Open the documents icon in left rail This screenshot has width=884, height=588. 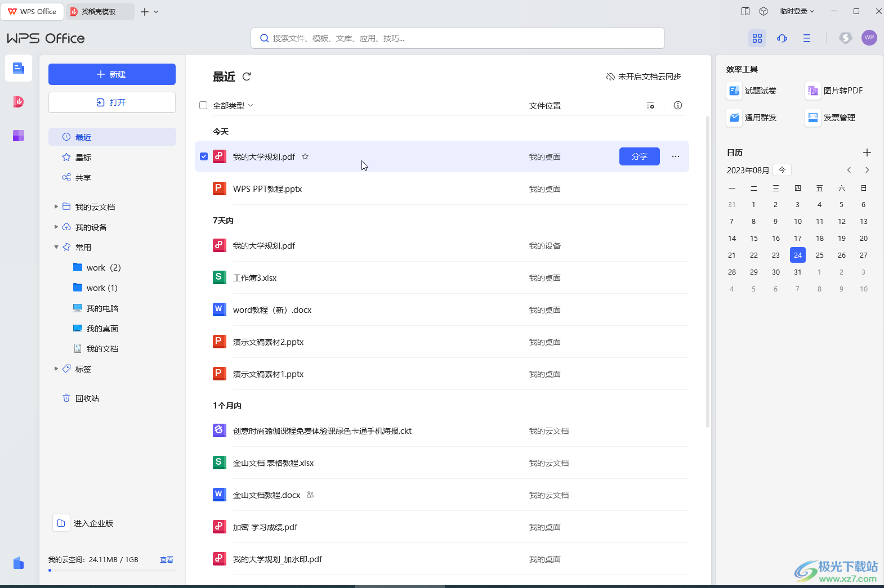pyautogui.click(x=19, y=68)
